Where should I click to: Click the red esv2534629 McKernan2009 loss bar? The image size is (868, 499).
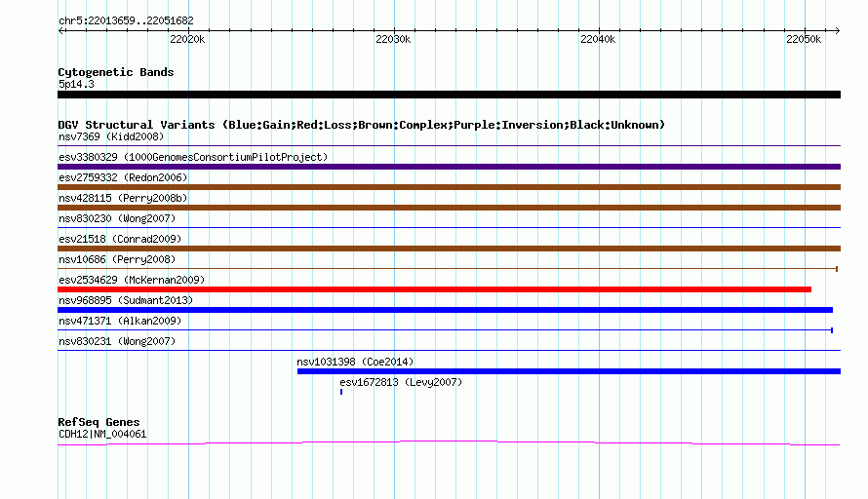(x=435, y=289)
